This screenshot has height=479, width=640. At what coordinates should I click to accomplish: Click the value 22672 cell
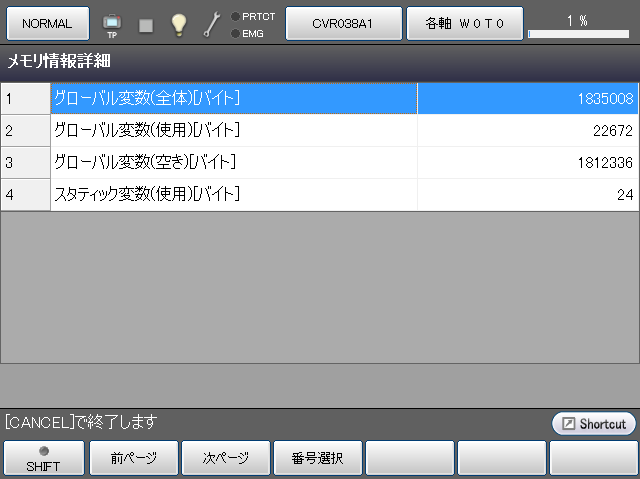pos(527,130)
